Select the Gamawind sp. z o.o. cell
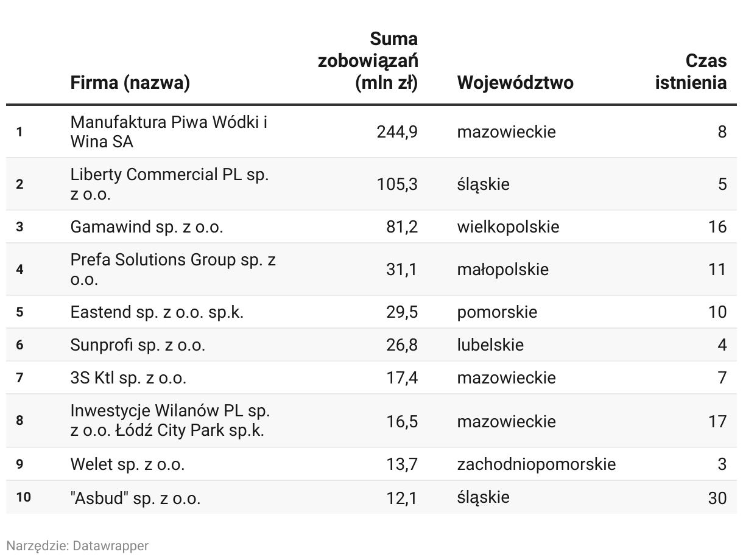The width and height of the screenshot is (743, 560). pyautogui.click(x=147, y=227)
